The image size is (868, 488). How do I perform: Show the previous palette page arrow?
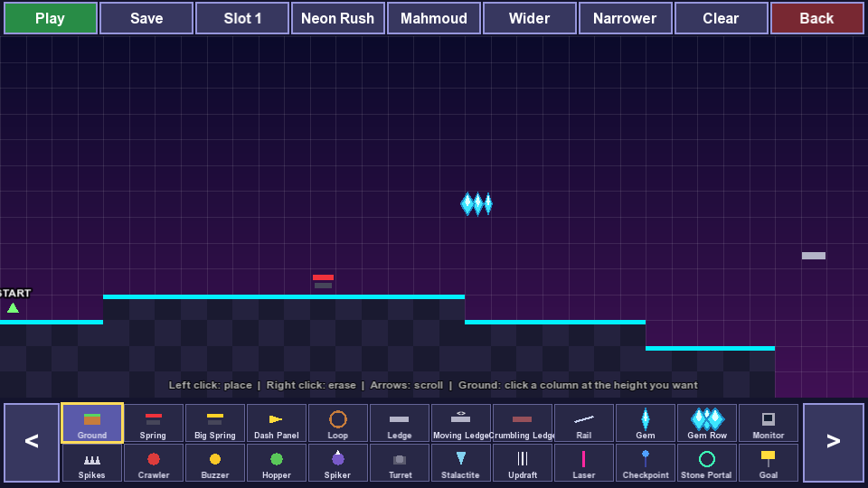point(32,442)
